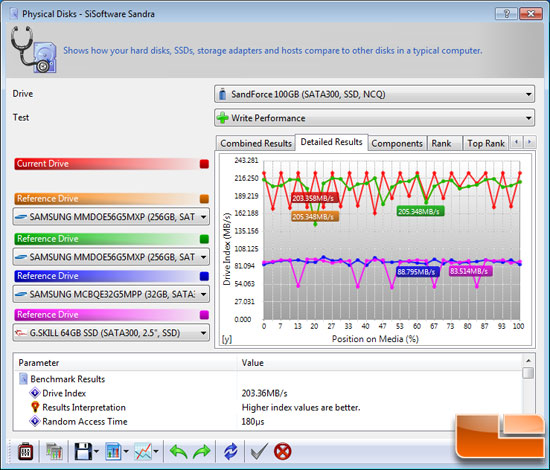Open the Top Rank tab
Screen dimensions: 550x470
(486, 143)
